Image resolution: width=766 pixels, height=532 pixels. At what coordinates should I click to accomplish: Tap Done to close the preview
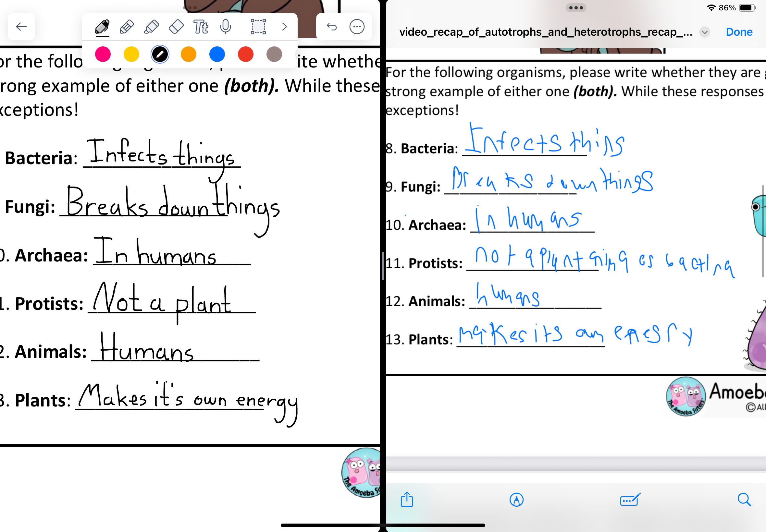click(x=739, y=32)
